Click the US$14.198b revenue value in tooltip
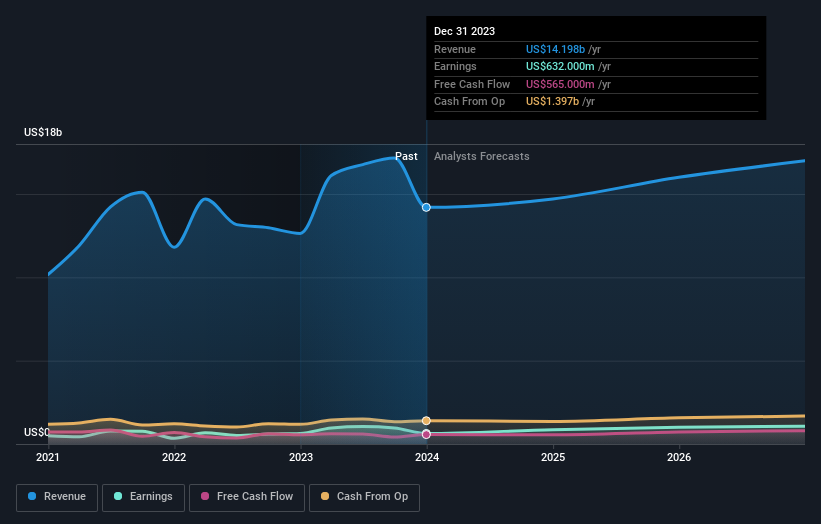 (x=555, y=49)
